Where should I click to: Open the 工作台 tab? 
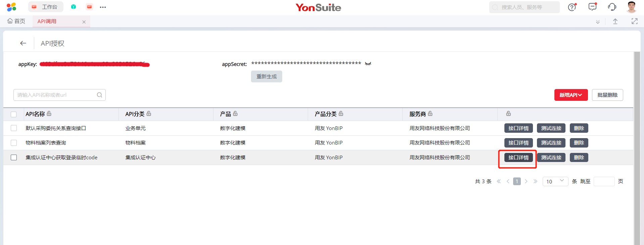pyautogui.click(x=46, y=7)
